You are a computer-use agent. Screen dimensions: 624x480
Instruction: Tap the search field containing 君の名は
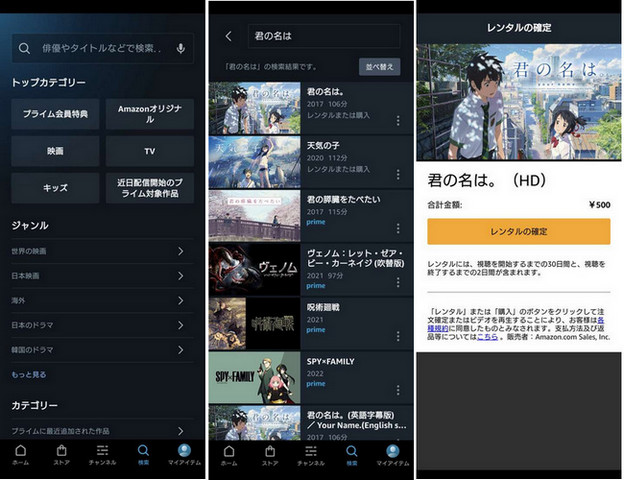tap(324, 36)
